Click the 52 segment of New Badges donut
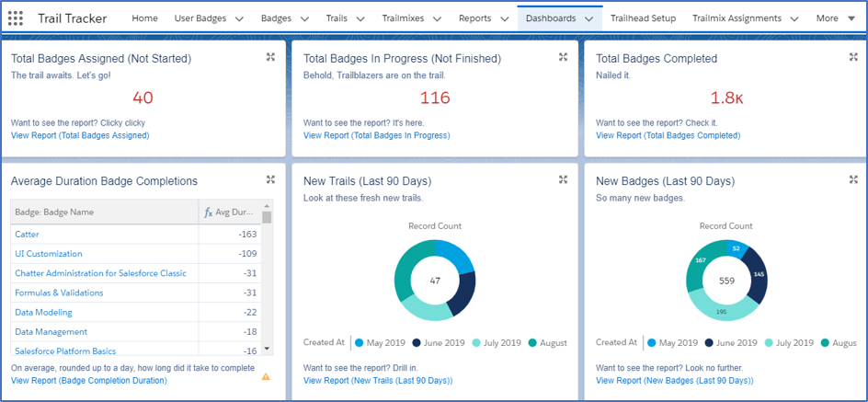The width and height of the screenshot is (868, 402). [737, 248]
